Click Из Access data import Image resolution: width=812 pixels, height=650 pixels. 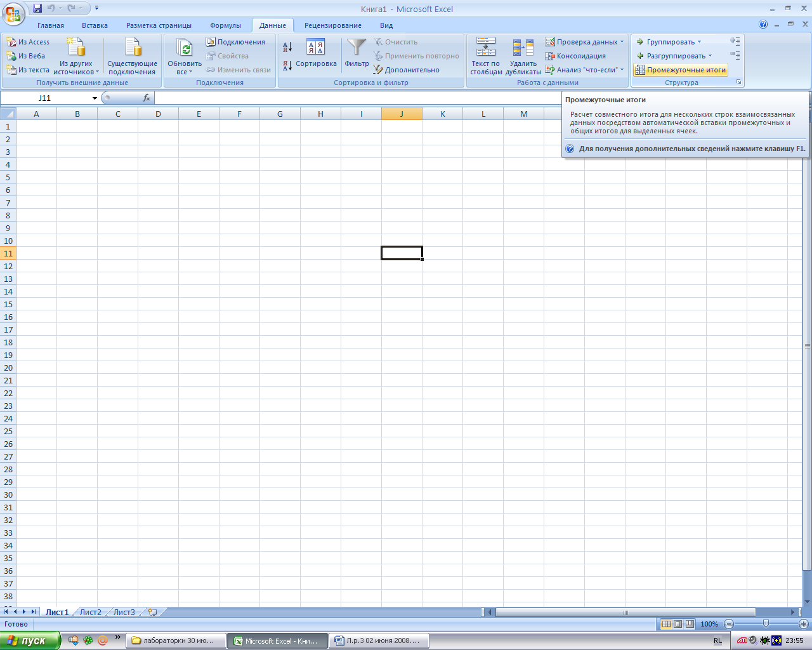(x=28, y=42)
